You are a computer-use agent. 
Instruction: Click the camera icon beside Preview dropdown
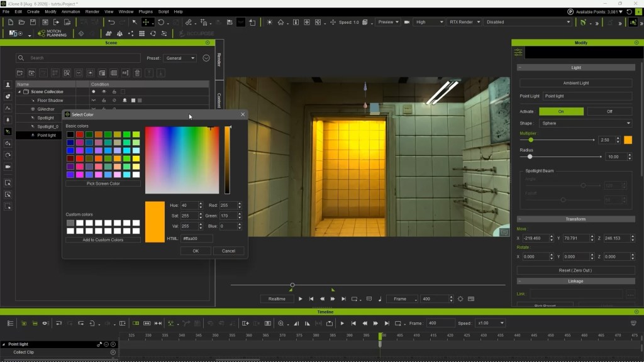pos(407,22)
